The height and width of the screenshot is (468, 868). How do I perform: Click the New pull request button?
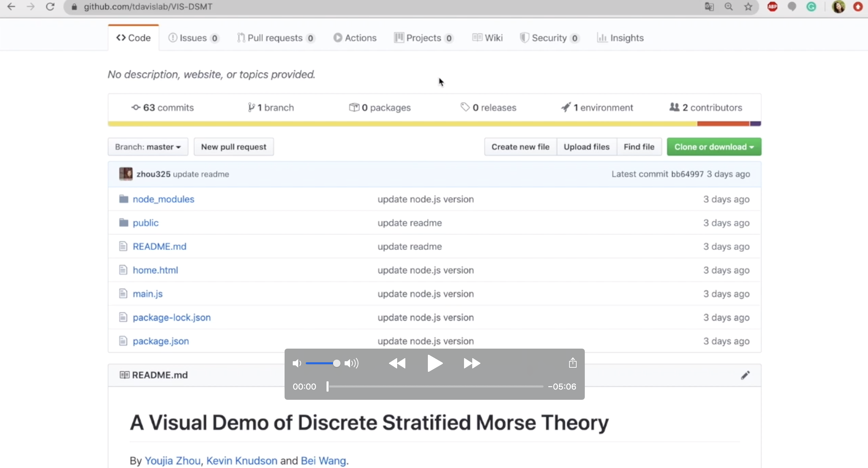[x=233, y=147]
